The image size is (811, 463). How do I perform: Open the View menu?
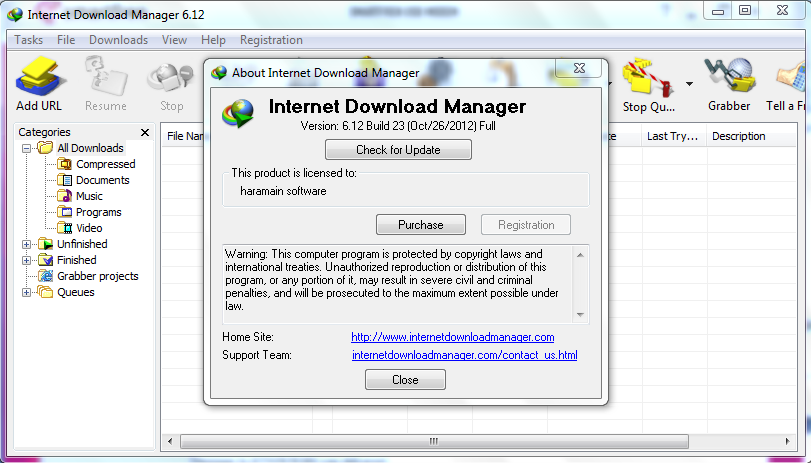pyautogui.click(x=174, y=40)
